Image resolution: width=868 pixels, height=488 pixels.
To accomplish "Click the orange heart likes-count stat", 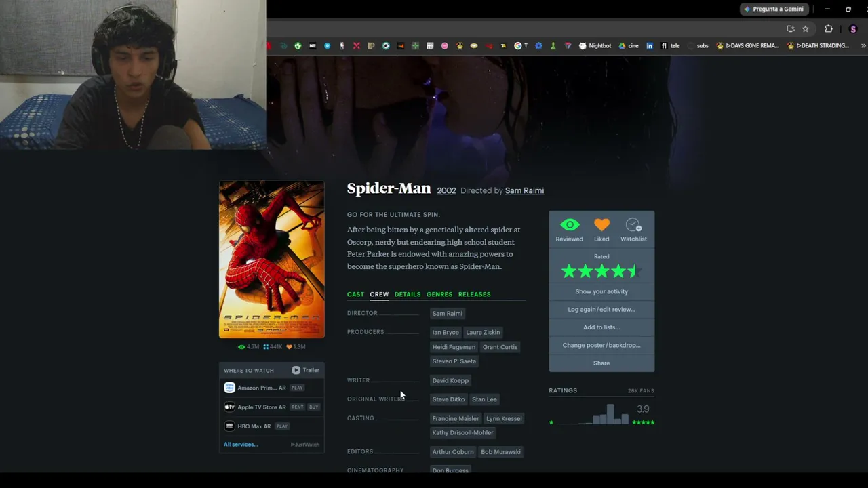I will 296,346.
